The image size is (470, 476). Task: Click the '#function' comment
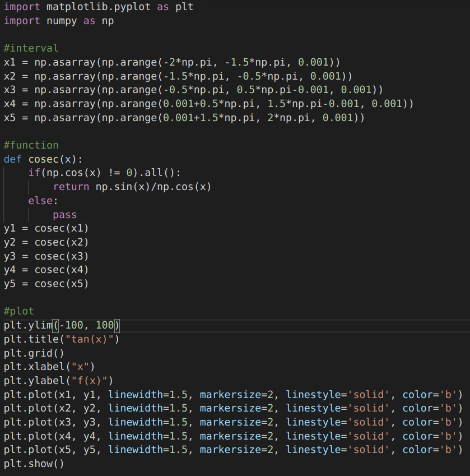pos(31,145)
